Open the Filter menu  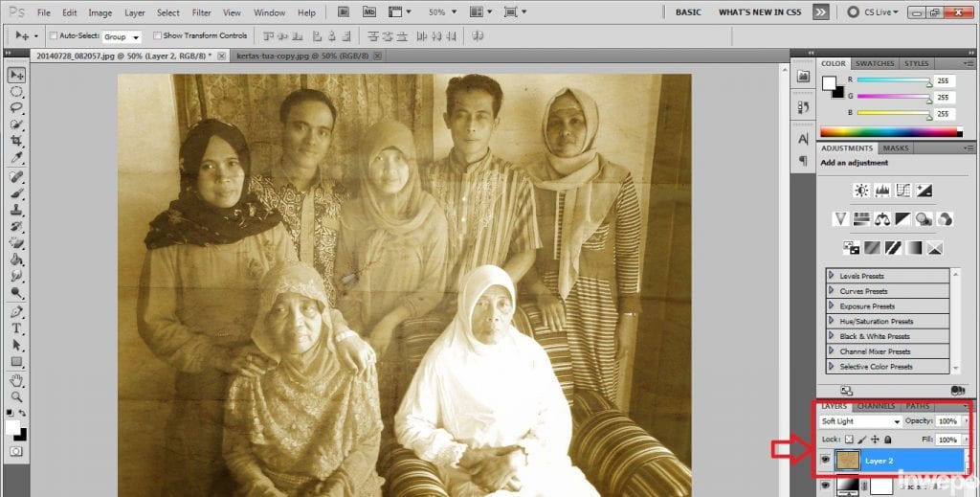point(201,12)
